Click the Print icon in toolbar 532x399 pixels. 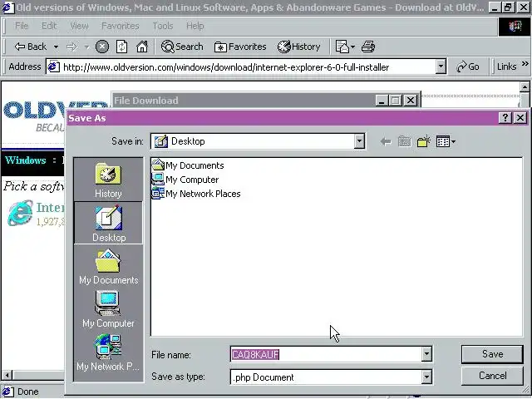point(368,47)
